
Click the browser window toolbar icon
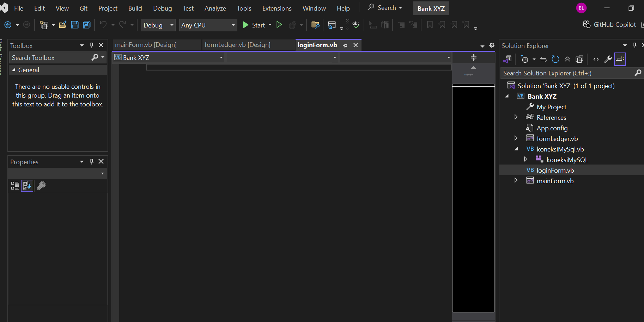(x=332, y=25)
